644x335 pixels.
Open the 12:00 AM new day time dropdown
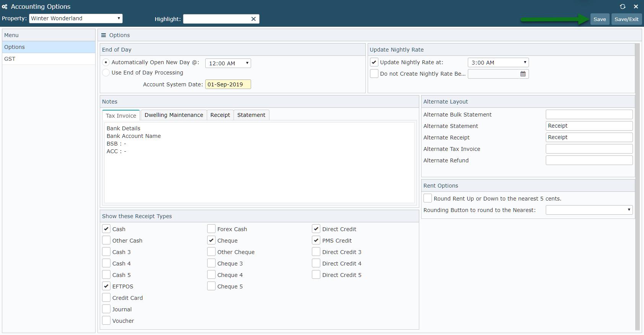228,63
